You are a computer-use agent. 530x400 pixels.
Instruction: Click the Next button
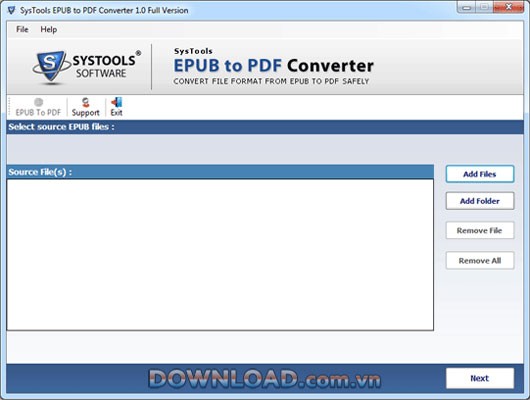pos(480,378)
